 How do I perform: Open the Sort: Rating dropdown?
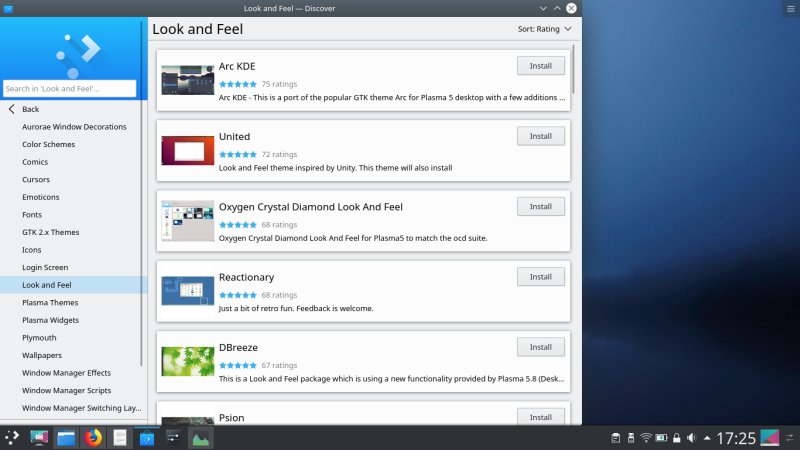coord(544,29)
